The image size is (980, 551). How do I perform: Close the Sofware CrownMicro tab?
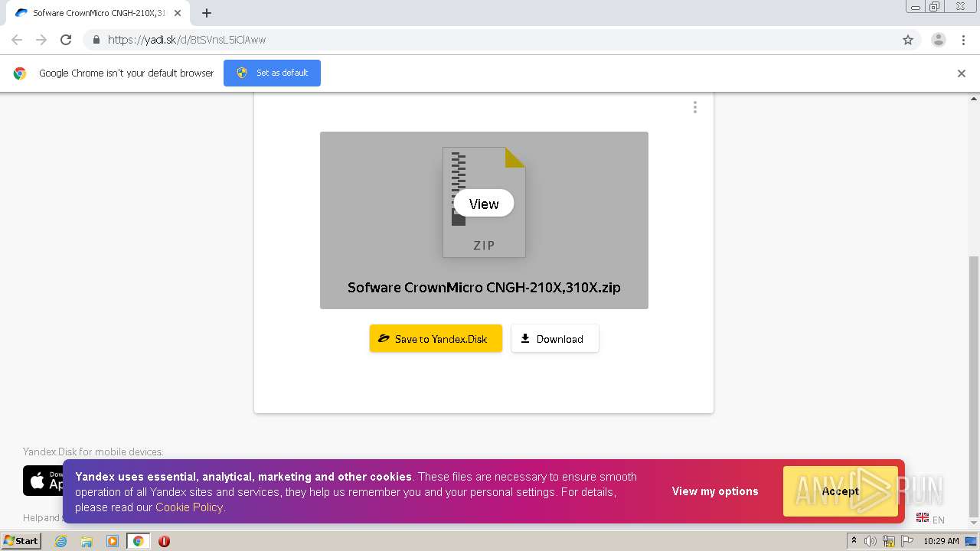click(x=178, y=13)
